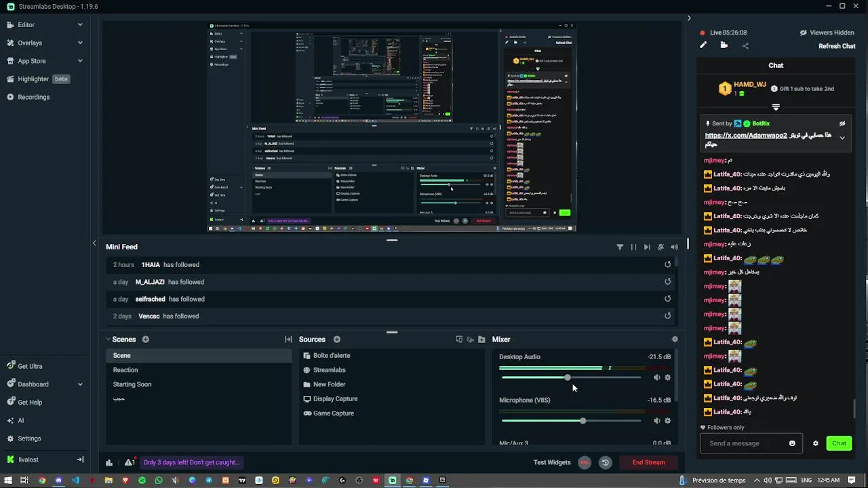Image resolution: width=868 pixels, height=488 pixels.
Task: Mute Microphone (VBS) speaker icon
Action: click(656, 421)
